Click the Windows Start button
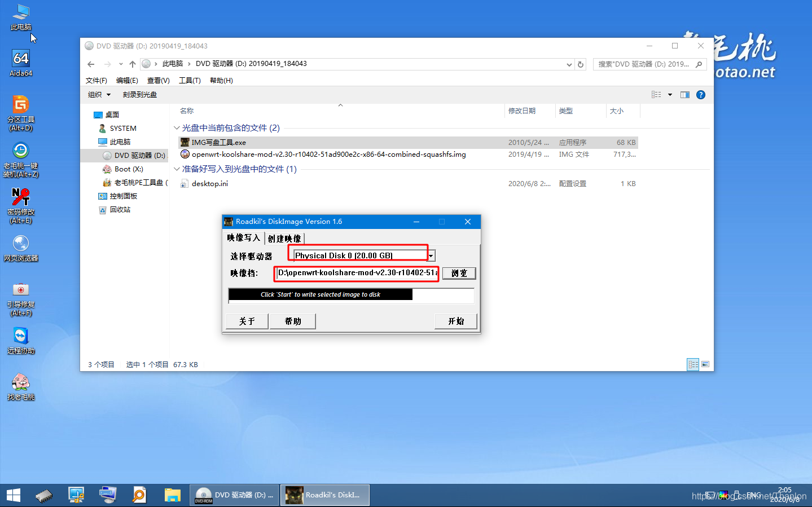 pyautogui.click(x=14, y=495)
